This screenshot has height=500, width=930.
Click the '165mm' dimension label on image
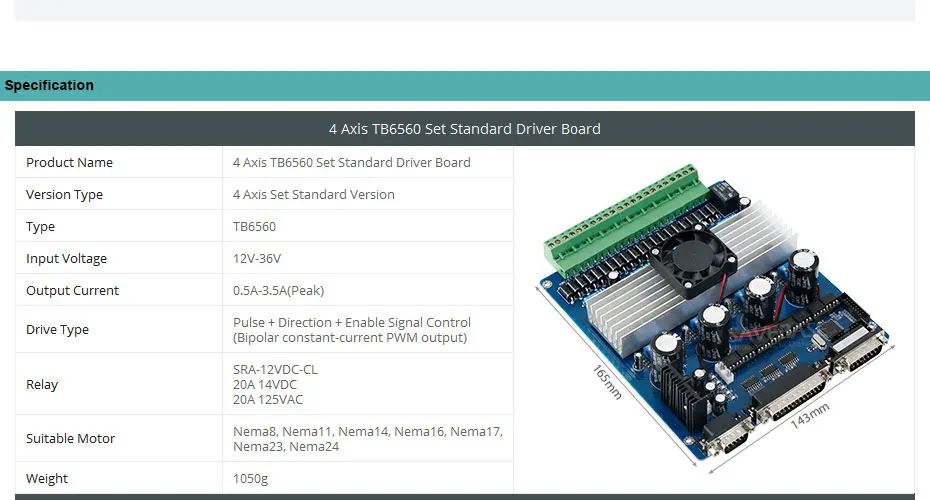(607, 381)
